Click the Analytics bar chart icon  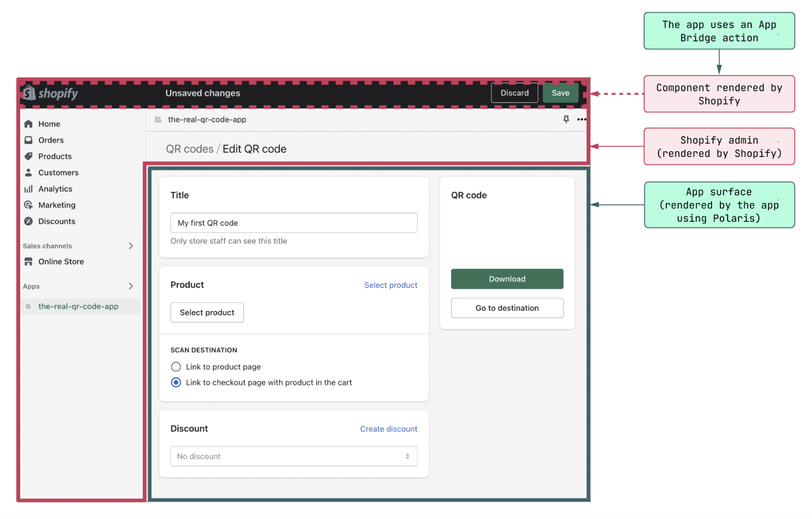pyautogui.click(x=28, y=189)
